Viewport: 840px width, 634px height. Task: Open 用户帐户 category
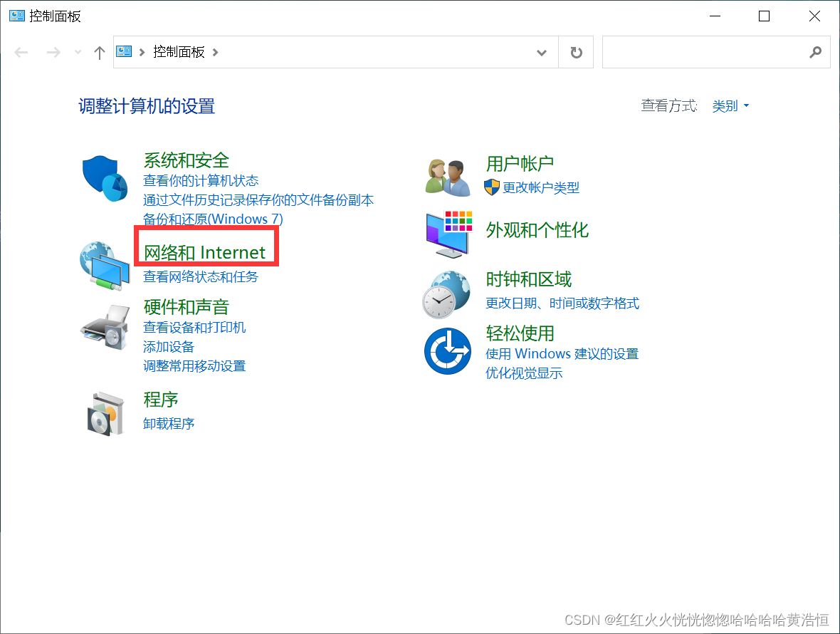520,163
